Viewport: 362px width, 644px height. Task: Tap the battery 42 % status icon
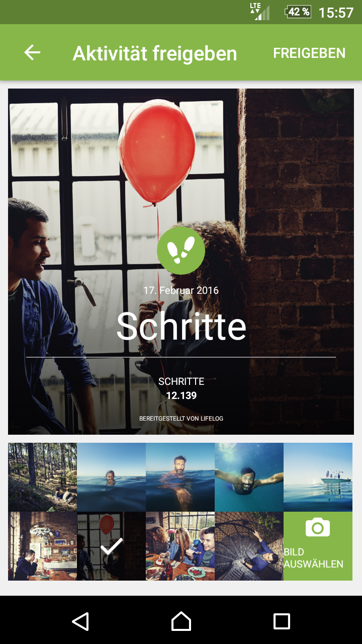(x=298, y=12)
